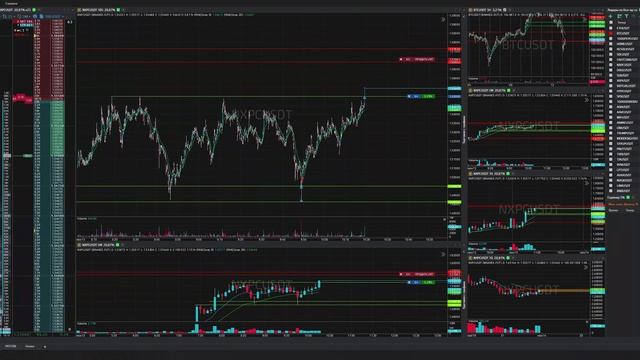
Task: Open the watchlist filter funnel icon
Action: 627,16
